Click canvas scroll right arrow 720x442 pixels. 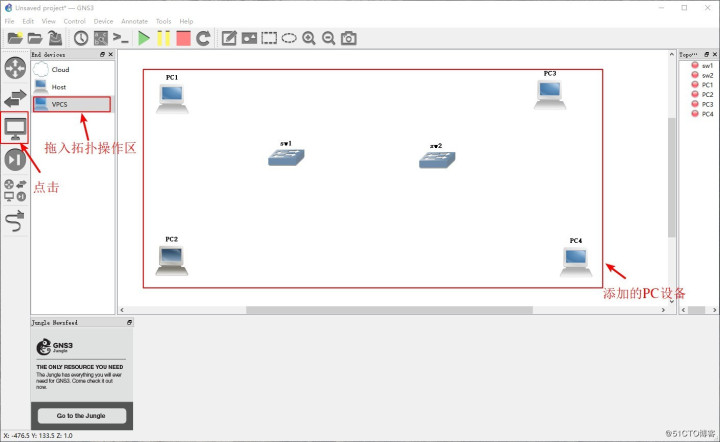click(x=663, y=310)
